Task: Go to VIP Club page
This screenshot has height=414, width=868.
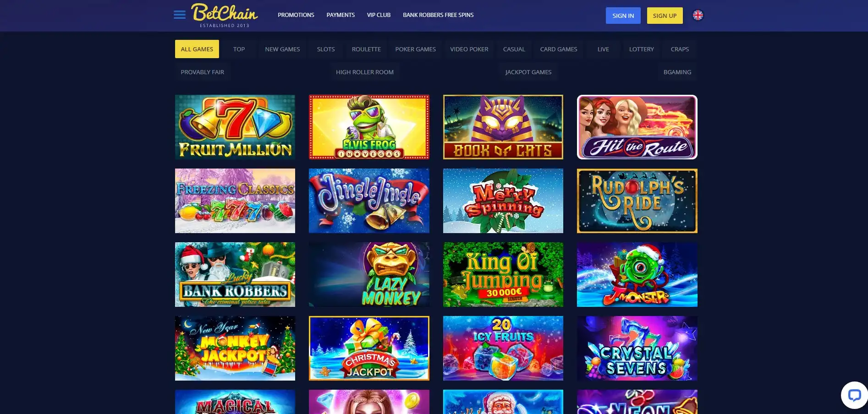Action: (x=379, y=15)
